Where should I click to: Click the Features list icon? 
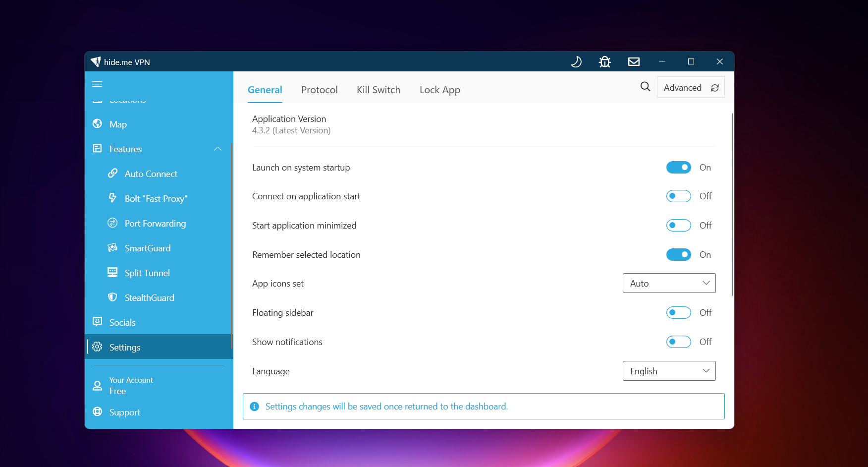click(98, 148)
